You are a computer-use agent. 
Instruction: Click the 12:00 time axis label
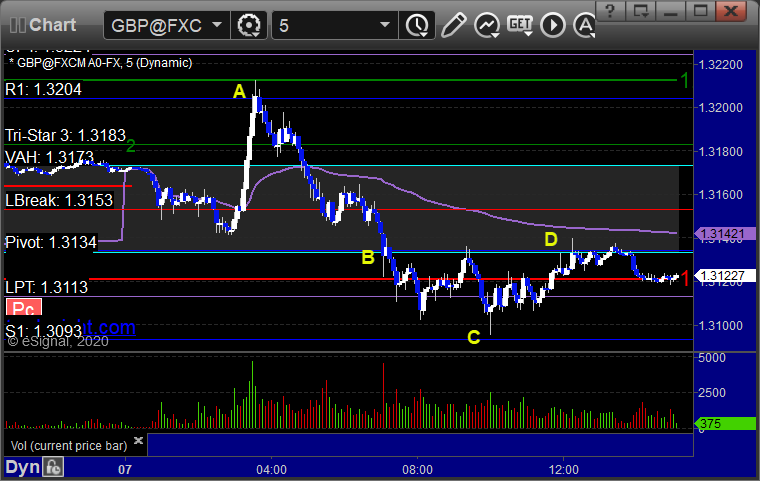(x=564, y=469)
